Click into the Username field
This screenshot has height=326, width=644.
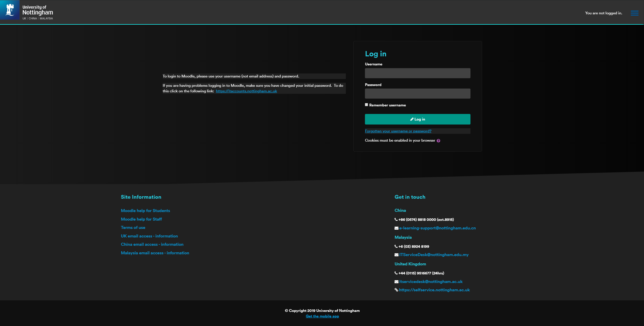(x=417, y=73)
